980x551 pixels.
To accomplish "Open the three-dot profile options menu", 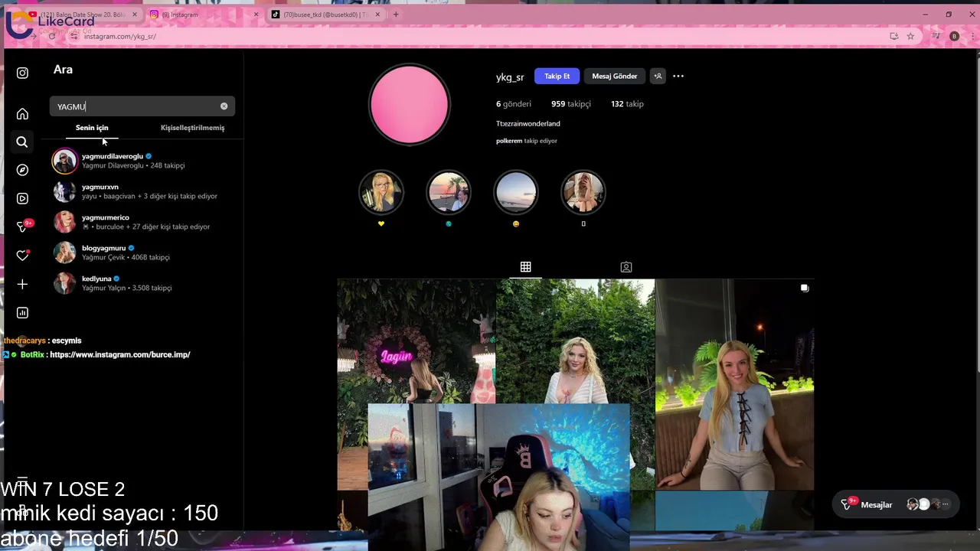I will 678,76.
